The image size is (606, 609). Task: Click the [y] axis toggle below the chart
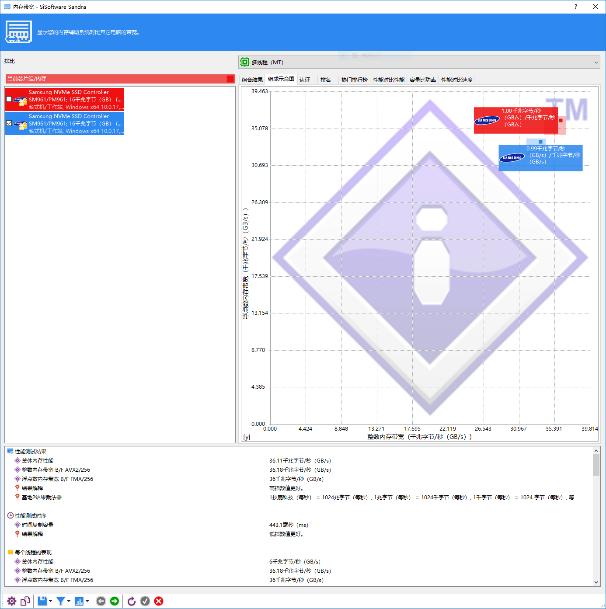tap(247, 437)
